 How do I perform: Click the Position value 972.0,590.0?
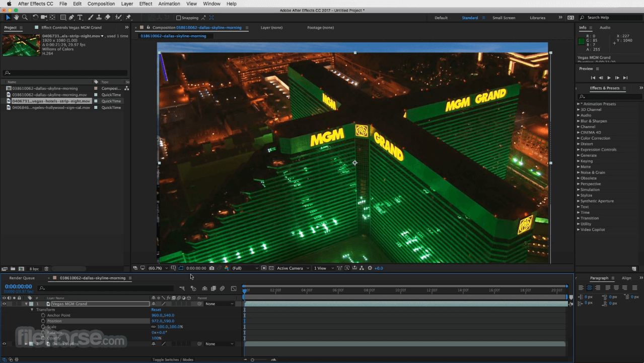pyautogui.click(x=163, y=321)
